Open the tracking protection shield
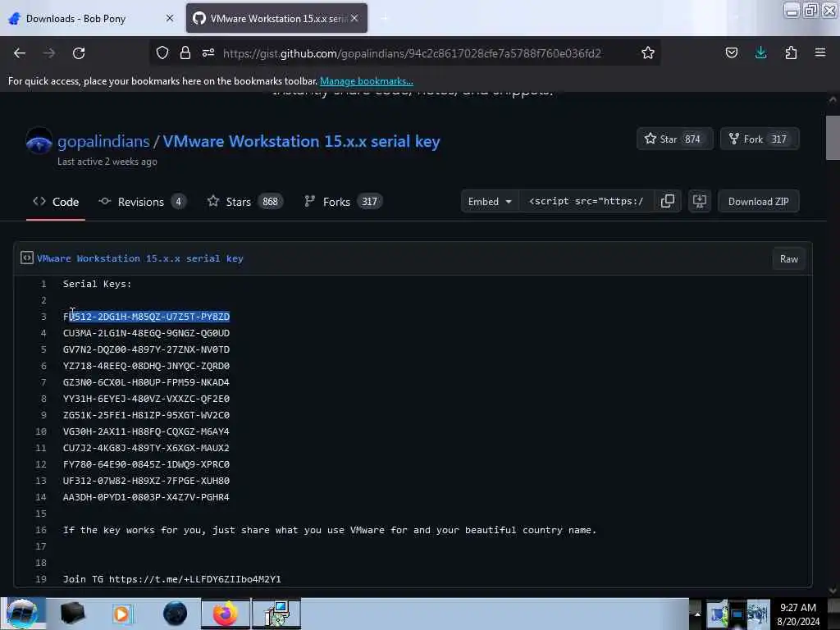The width and height of the screenshot is (840, 630). coord(162,52)
